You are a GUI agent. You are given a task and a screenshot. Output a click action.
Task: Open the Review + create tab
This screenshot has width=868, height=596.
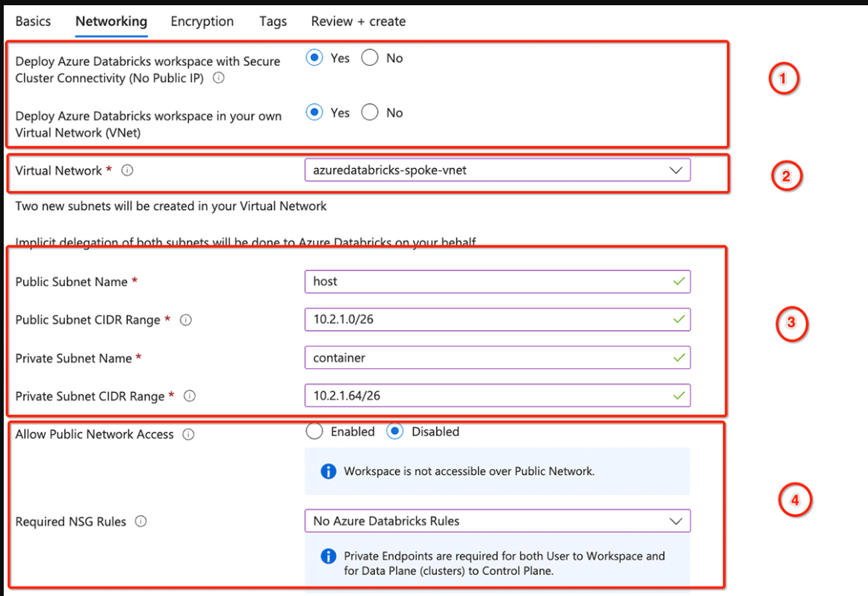tap(358, 22)
